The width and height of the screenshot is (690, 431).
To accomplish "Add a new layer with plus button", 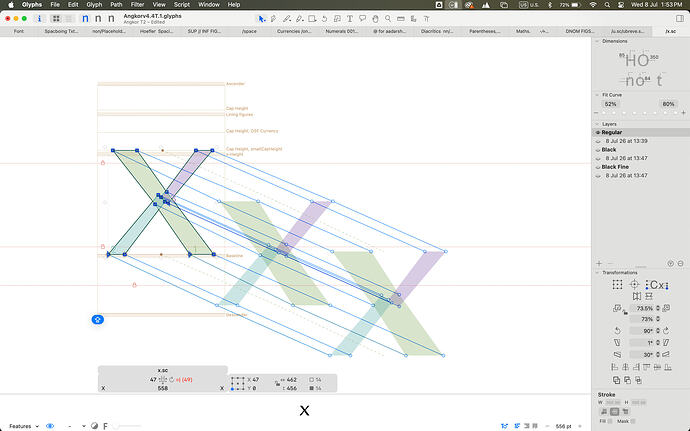I will point(599,263).
